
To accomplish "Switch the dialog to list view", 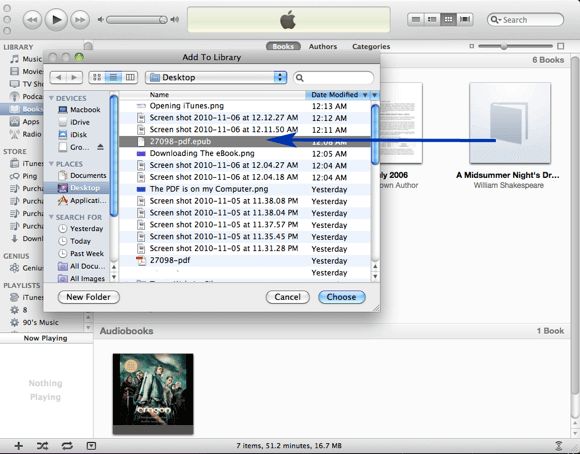I will 113,77.
